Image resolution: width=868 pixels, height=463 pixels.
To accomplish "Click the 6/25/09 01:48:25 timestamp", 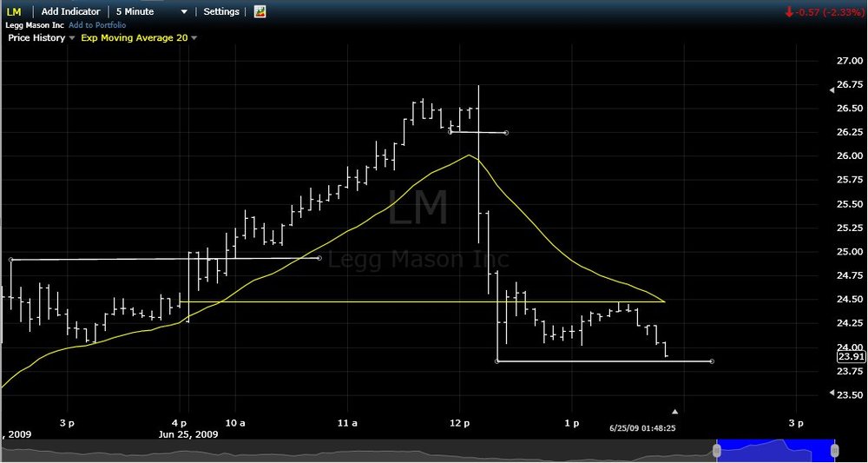I will tap(642, 428).
